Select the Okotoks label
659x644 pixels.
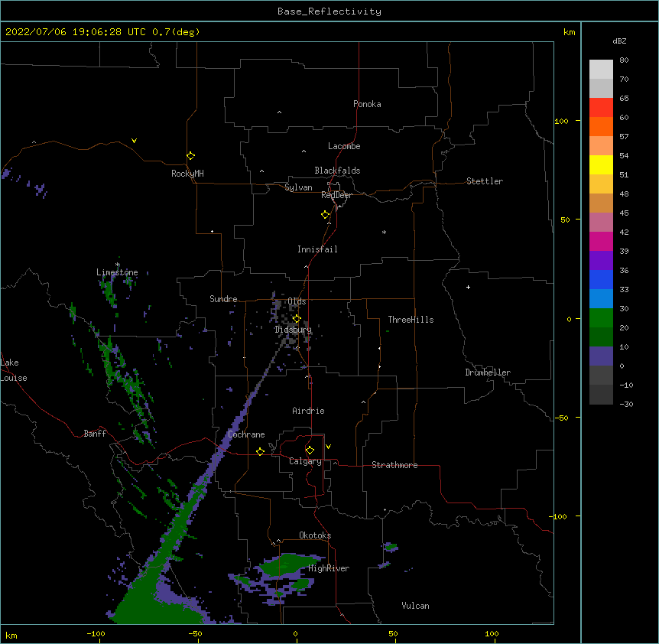point(315,535)
